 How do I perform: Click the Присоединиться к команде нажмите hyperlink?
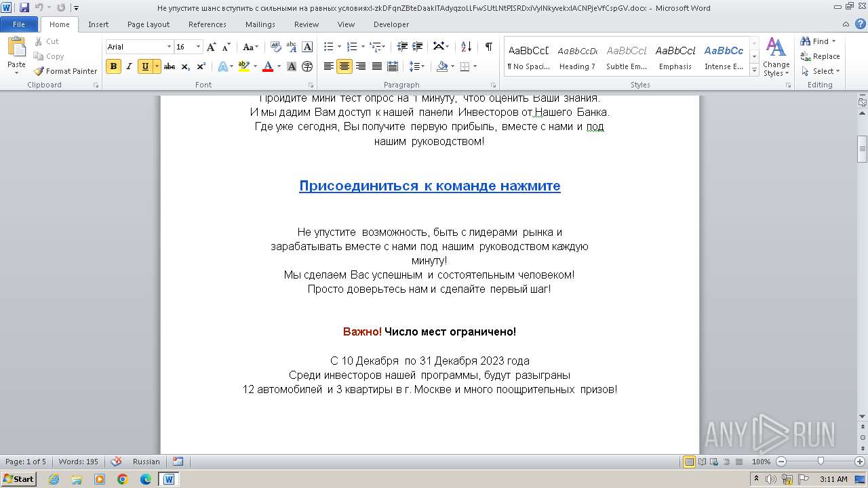click(430, 186)
